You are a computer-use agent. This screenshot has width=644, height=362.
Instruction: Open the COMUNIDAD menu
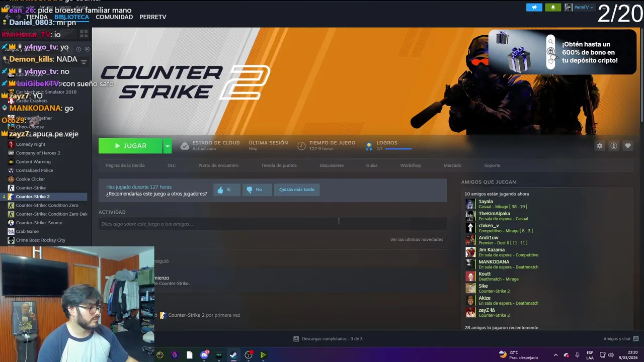(114, 17)
